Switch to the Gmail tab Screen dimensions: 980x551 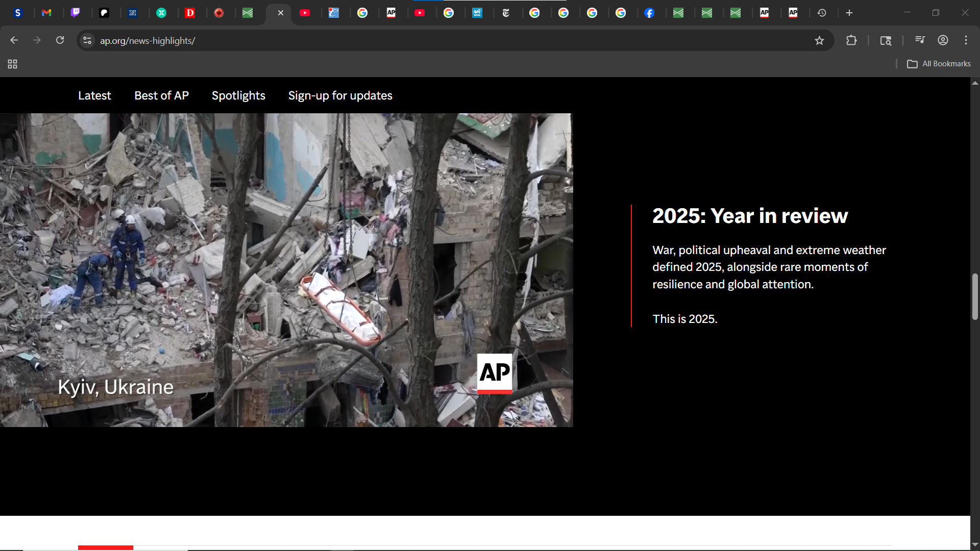coord(46,13)
